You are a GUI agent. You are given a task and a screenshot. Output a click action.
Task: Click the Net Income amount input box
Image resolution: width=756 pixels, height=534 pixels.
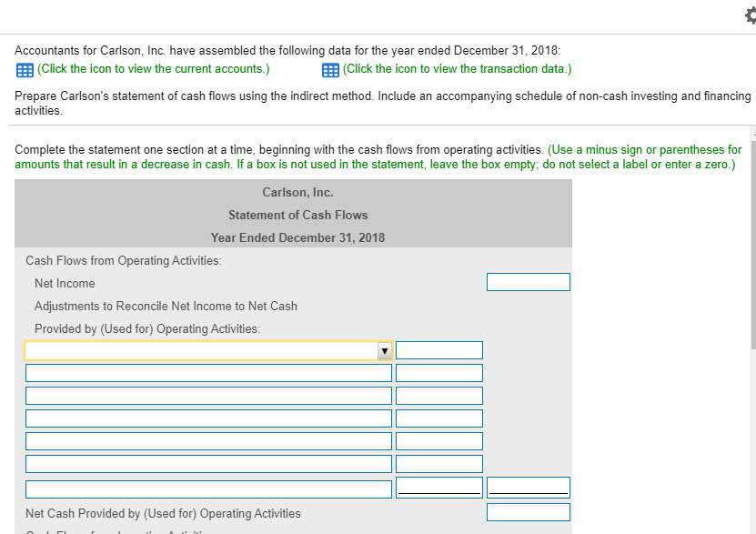click(529, 281)
